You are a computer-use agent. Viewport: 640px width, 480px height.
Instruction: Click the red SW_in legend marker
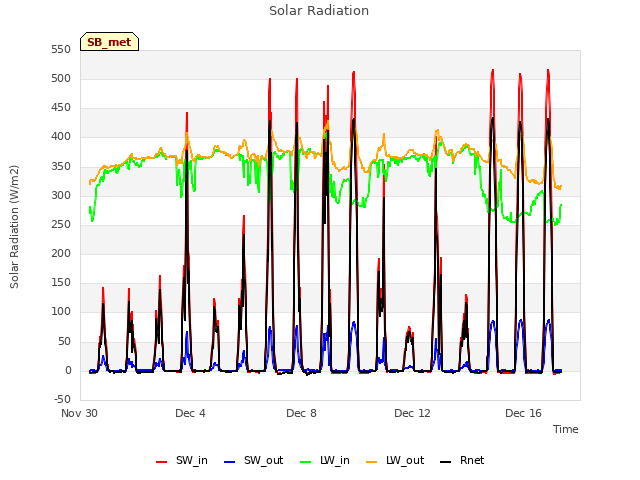162,462
